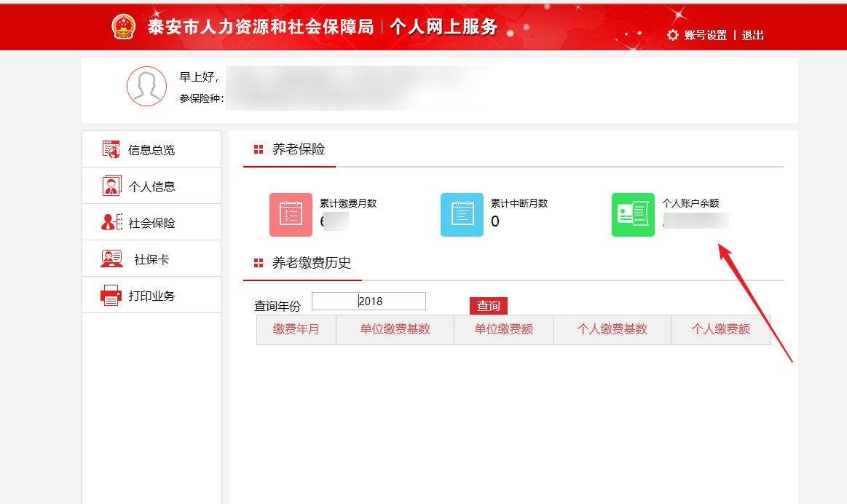
Task: Select the 信息总览 overview icon in sidebar
Action: (110, 149)
